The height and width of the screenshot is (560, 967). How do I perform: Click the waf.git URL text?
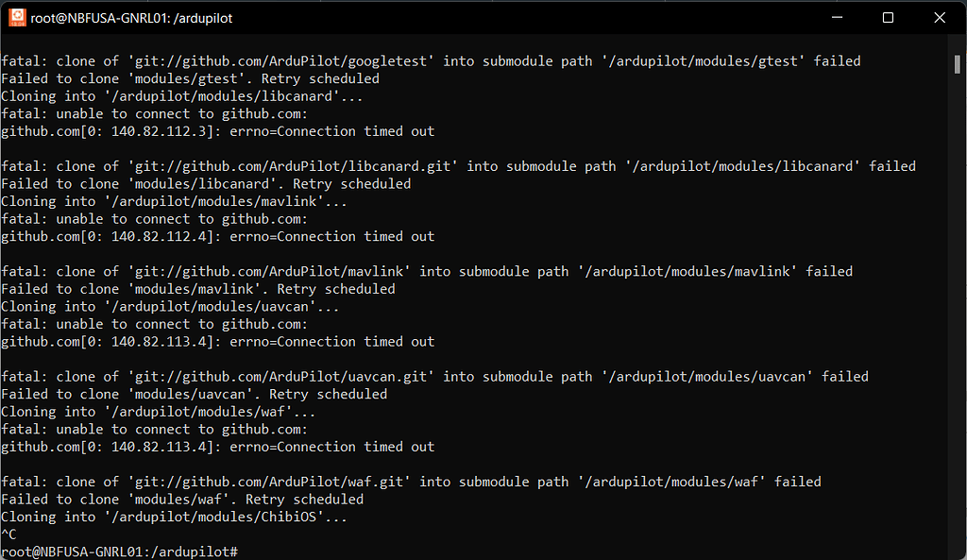269,482
